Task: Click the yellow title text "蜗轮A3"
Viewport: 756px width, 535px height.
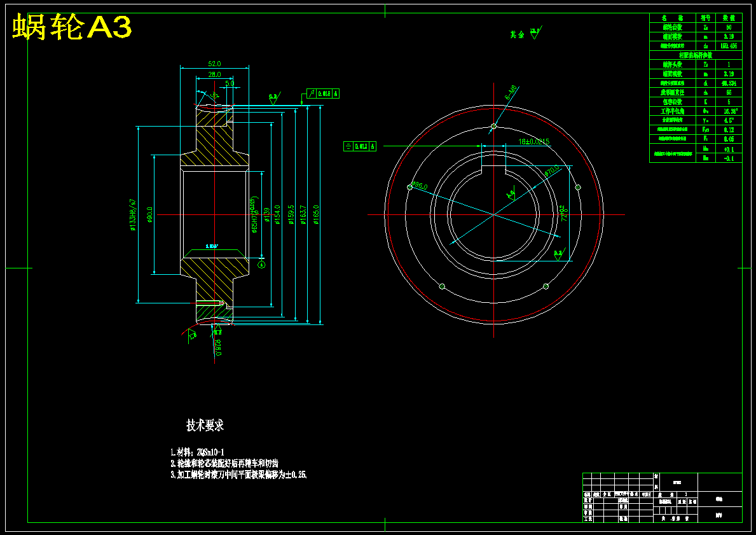Action: pos(71,27)
